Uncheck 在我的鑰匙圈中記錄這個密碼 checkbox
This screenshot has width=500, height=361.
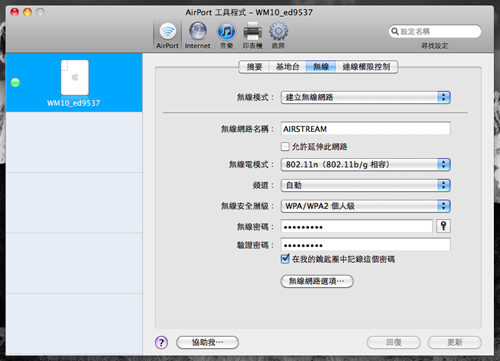tap(285, 259)
